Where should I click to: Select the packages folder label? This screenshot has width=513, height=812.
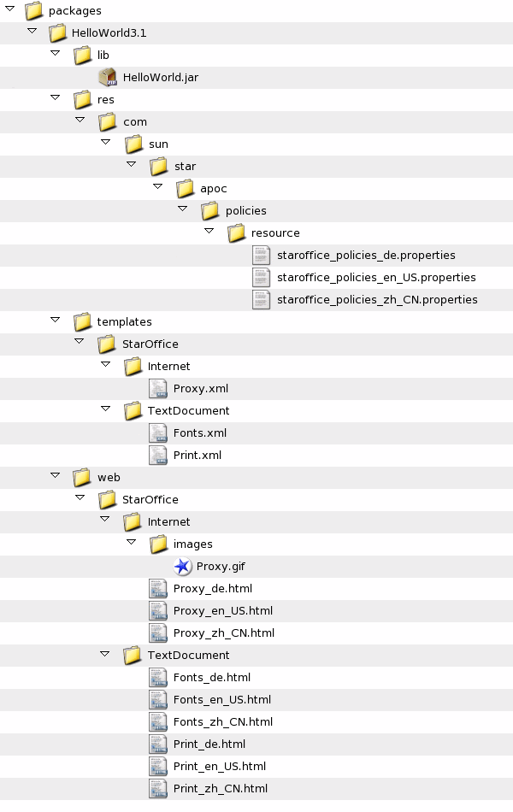pos(74,11)
